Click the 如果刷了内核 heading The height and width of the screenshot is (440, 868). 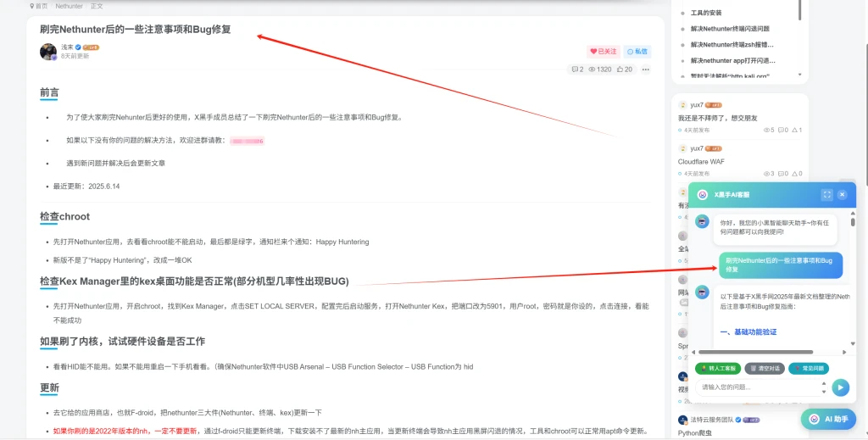[x=122, y=342]
